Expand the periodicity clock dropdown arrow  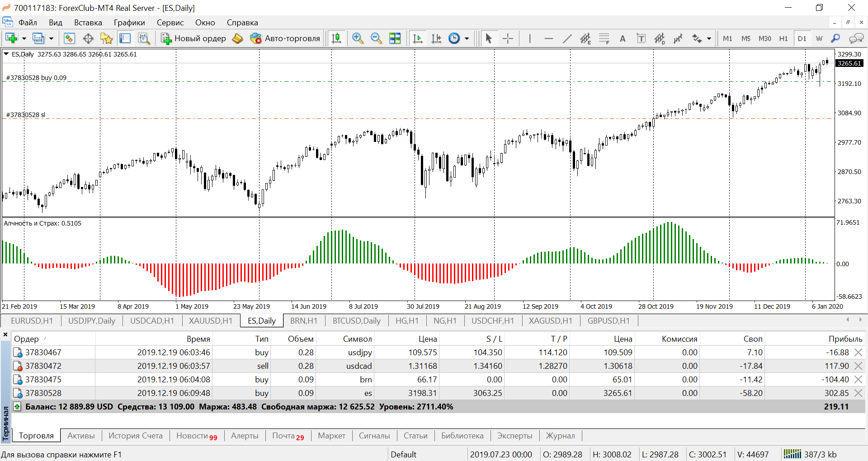pyautogui.click(x=467, y=39)
